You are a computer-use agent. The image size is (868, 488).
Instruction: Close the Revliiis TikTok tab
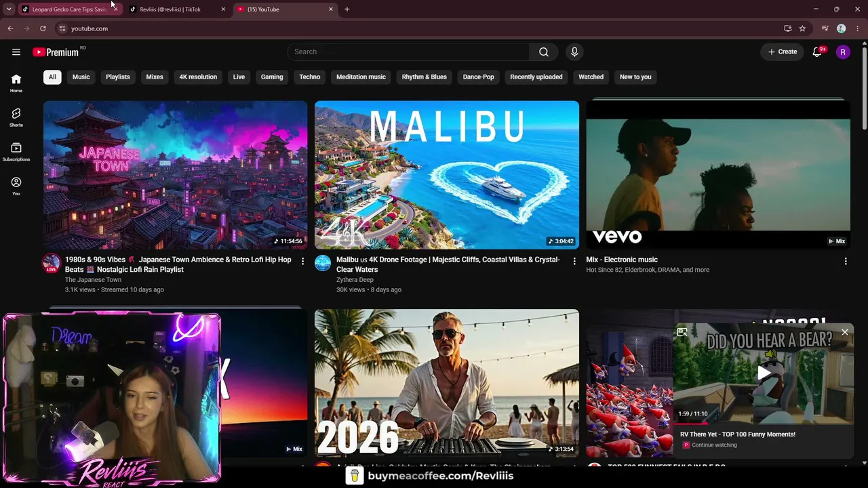223,9
